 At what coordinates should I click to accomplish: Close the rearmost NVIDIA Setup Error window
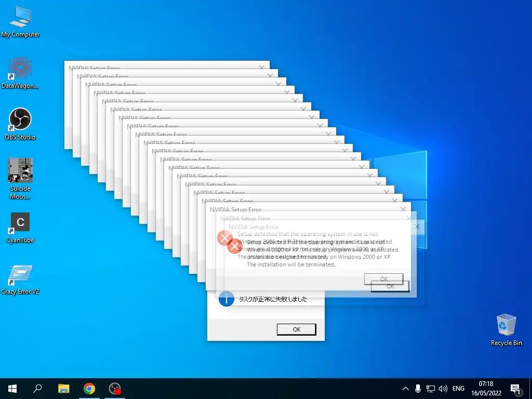pyautogui.click(x=262, y=67)
